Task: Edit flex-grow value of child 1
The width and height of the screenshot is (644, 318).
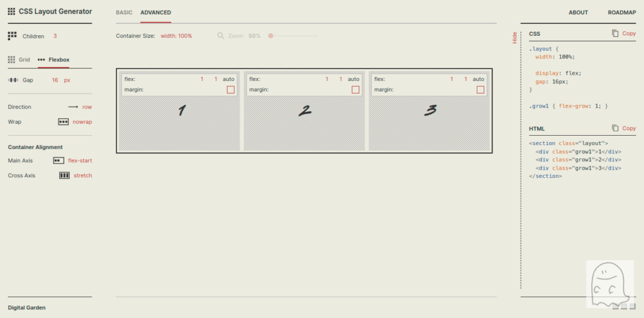Action: tap(202, 79)
